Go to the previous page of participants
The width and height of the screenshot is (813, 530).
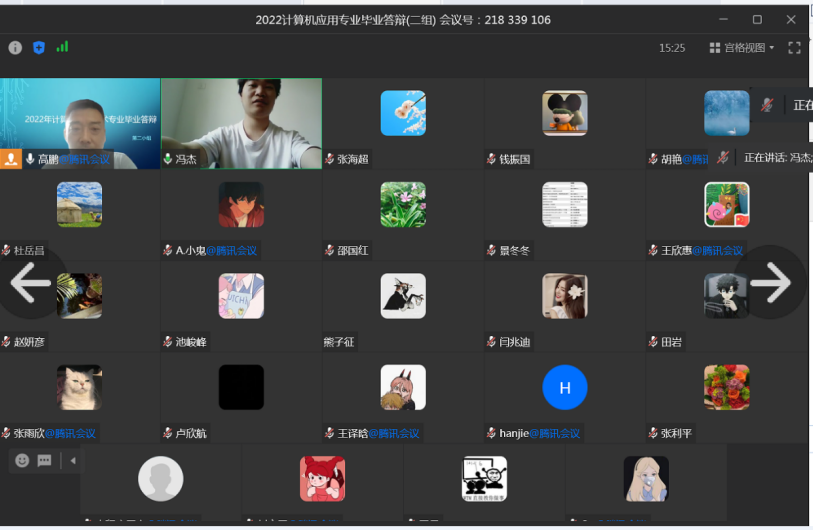click(29, 283)
